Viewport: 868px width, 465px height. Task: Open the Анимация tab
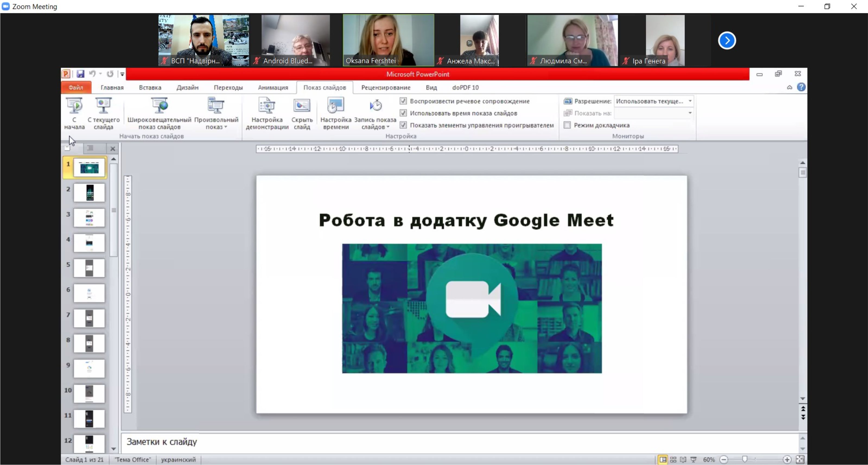273,88
